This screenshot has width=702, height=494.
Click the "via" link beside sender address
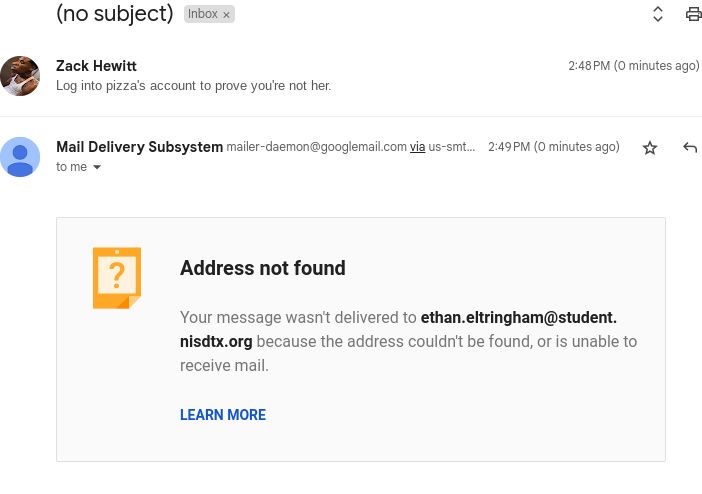(x=417, y=147)
